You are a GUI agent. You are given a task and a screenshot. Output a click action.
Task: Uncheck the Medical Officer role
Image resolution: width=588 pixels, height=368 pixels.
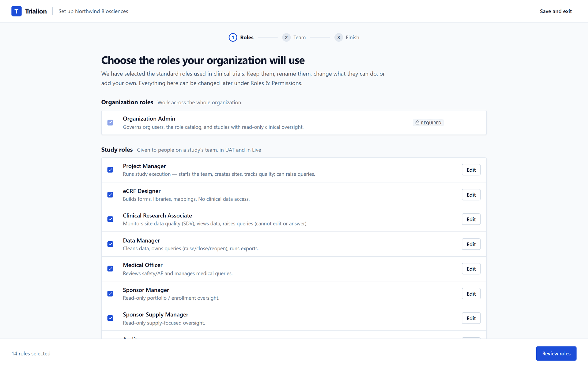pyautogui.click(x=110, y=269)
